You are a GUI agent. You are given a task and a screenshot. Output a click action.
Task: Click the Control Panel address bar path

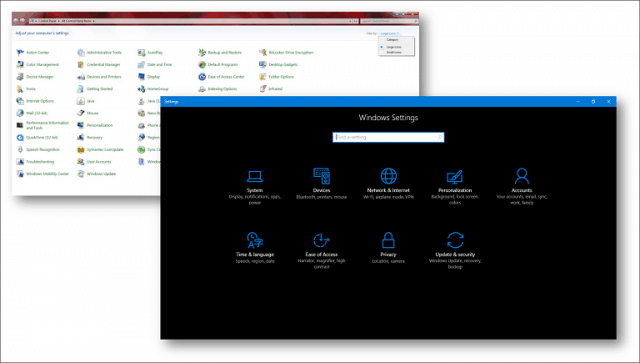pyautogui.click(x=189, y=21)
